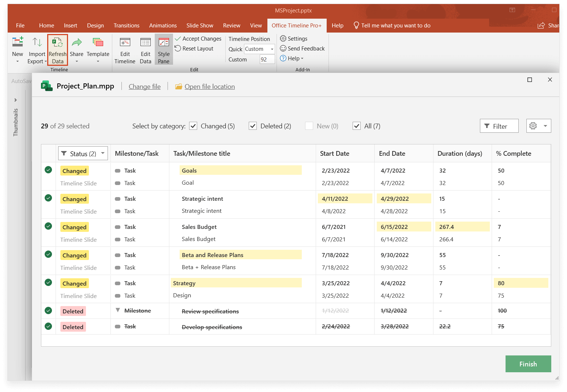The image size is (567, 392).
Task: Click the Custom position value field
Action: click(267, 59)
